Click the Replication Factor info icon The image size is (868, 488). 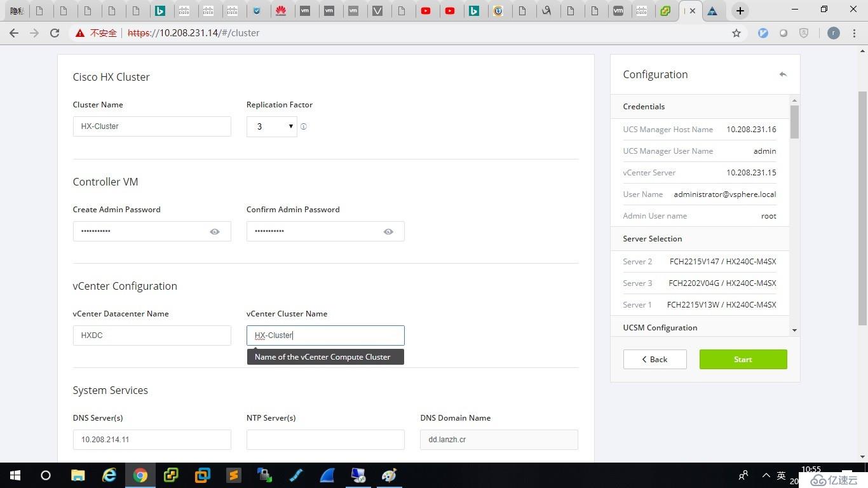pyautogui.click(x=304, y=126)
